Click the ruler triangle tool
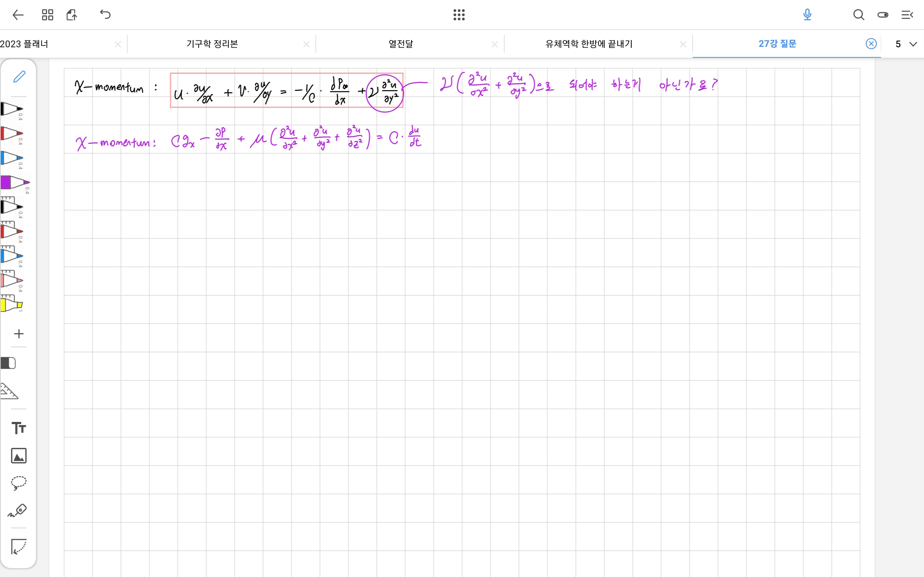 9,392
